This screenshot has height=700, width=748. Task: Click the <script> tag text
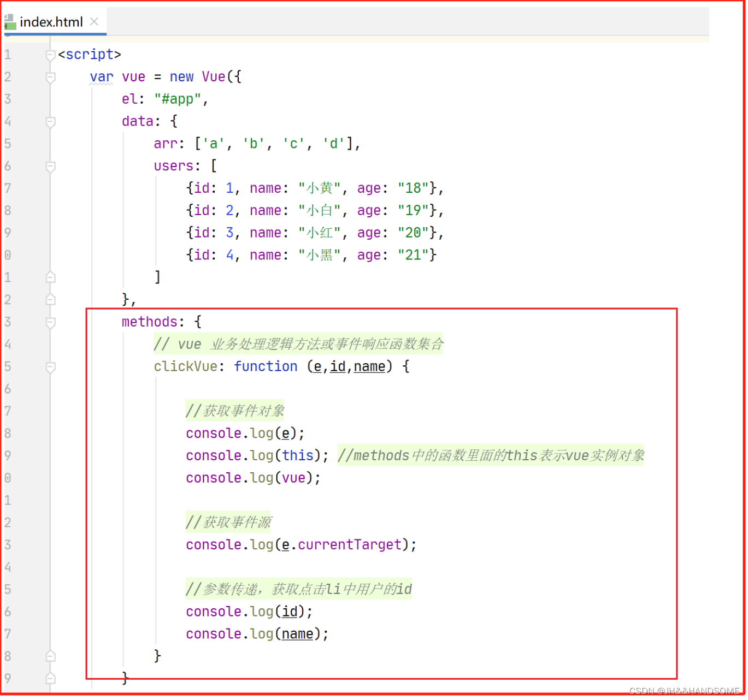click(90, 55)
